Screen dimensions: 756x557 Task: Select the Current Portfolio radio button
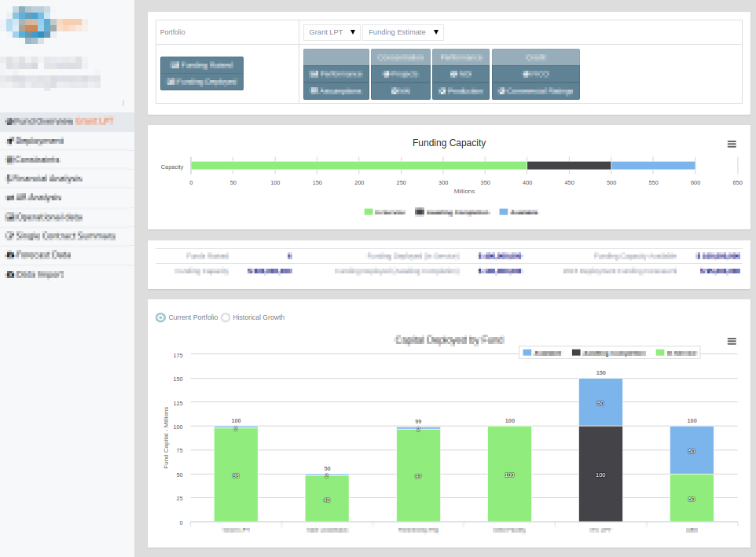[160, 317]
